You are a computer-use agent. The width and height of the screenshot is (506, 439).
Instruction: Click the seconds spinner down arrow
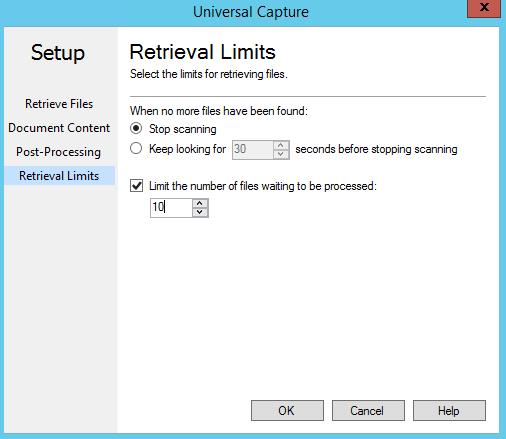click(x=281, y=154)
